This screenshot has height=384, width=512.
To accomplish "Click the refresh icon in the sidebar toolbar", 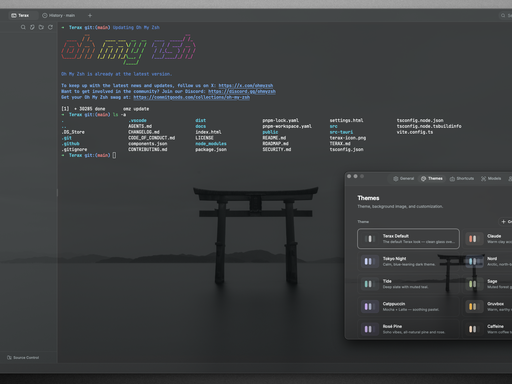I will coord(50,27).
